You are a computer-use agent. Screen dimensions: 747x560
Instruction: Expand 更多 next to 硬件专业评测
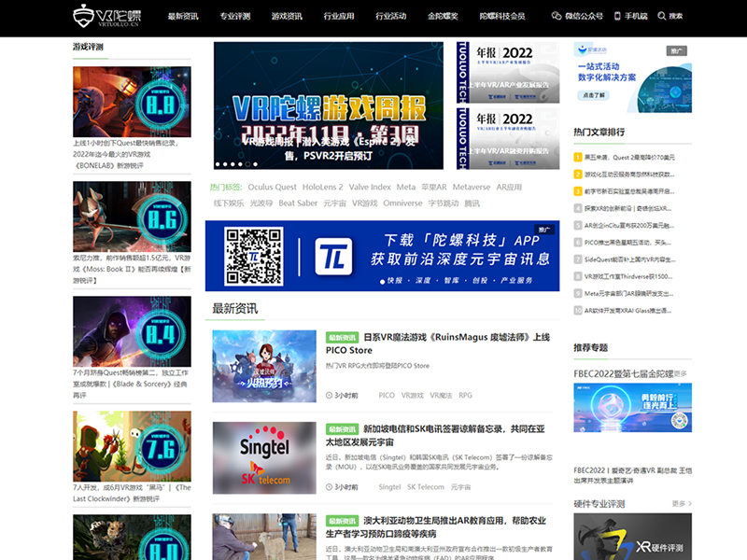click(682, 503)
